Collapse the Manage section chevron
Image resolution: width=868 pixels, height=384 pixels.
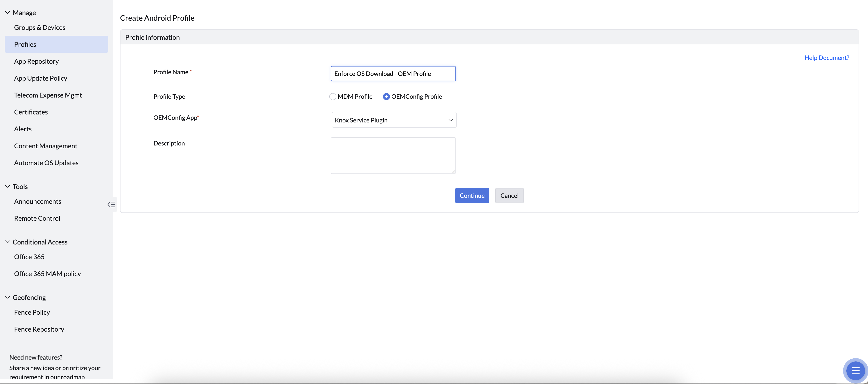tap(7, 12)
